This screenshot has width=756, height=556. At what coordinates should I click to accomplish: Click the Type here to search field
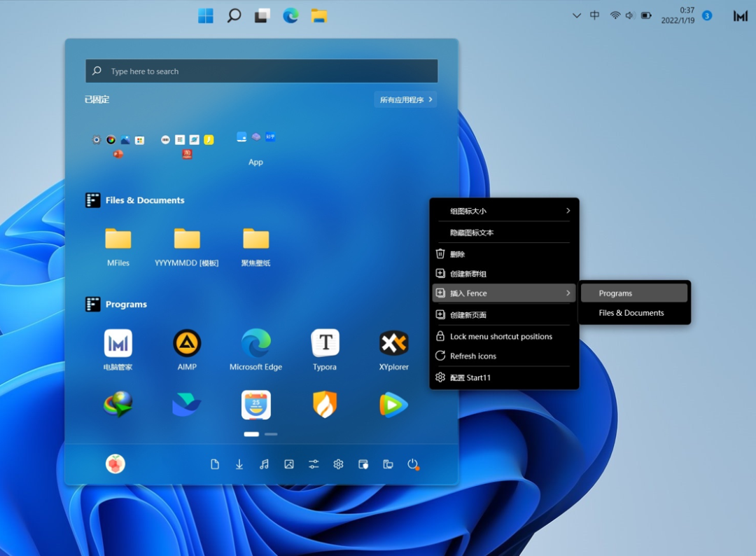[x=262, y=71]
